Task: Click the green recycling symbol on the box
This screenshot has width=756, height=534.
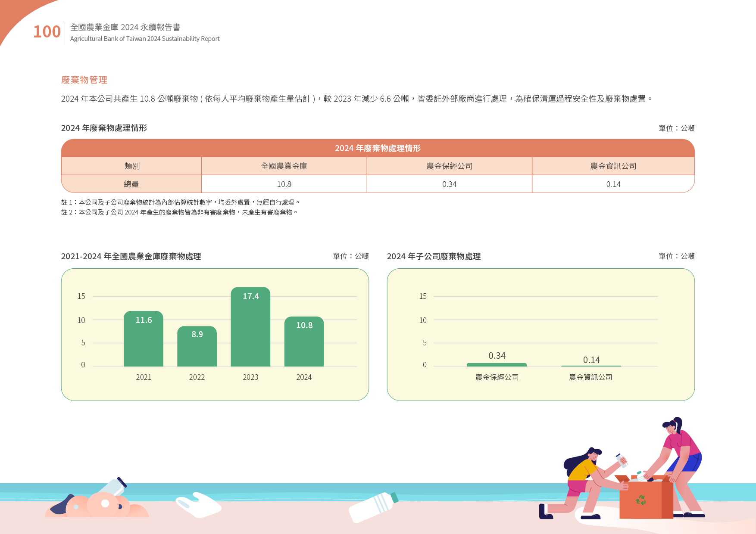Action: [x=641, y=500]
